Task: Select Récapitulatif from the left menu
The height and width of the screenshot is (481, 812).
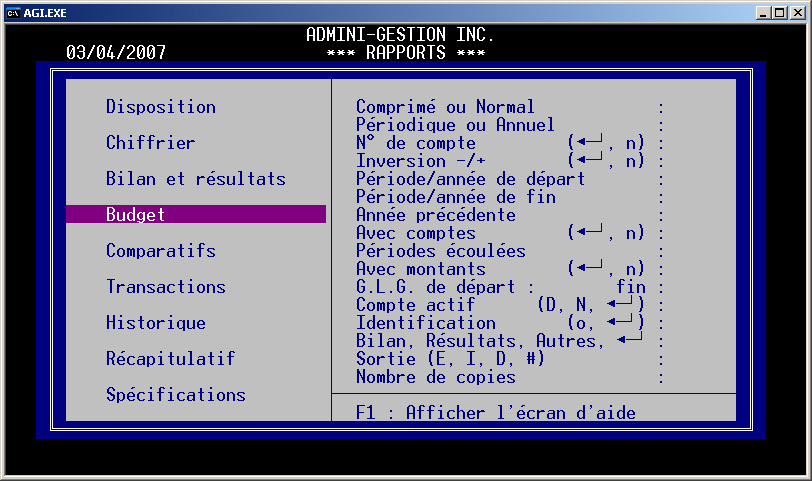Action: tap(171, 359)
